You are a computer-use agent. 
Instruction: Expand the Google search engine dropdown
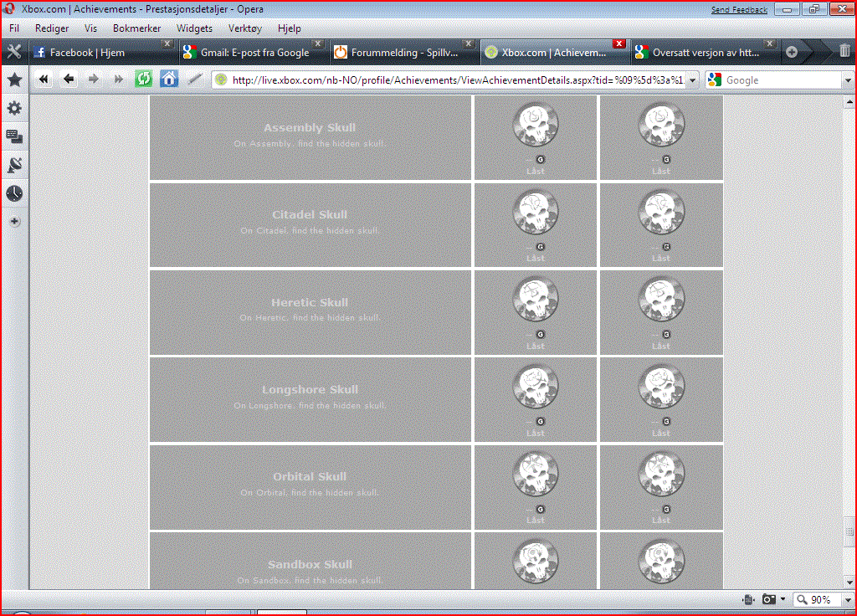(x=848, y=80)
